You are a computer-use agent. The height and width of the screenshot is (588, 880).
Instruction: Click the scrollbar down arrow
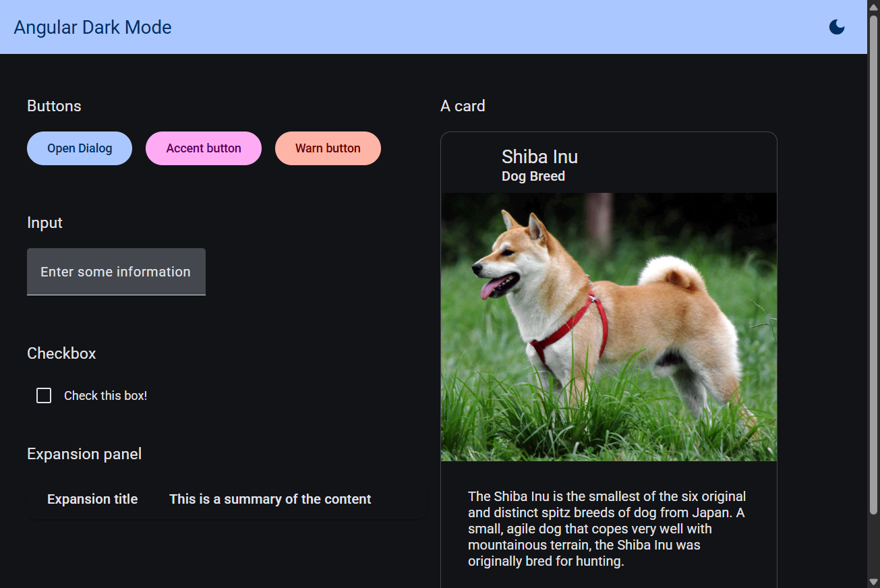coord(874,581)
